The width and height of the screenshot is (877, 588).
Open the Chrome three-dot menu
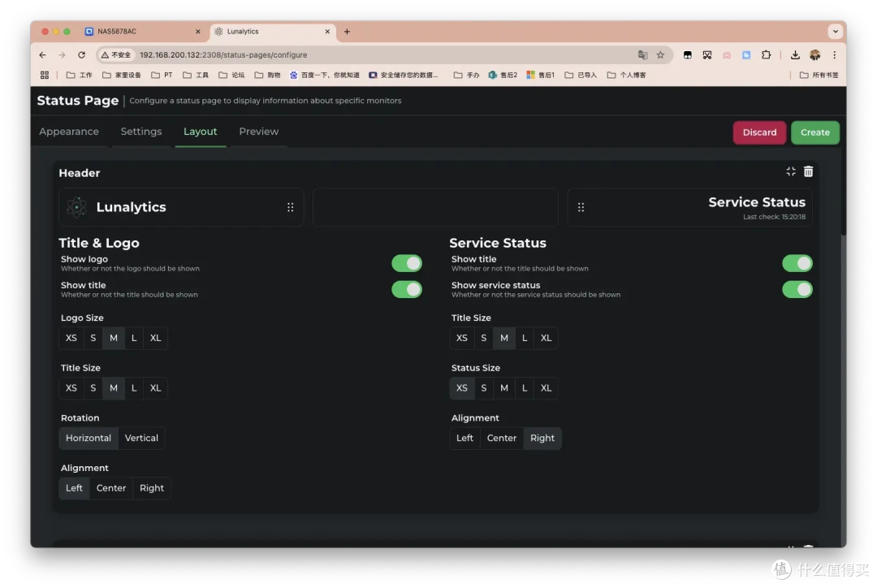click(835, 55)
